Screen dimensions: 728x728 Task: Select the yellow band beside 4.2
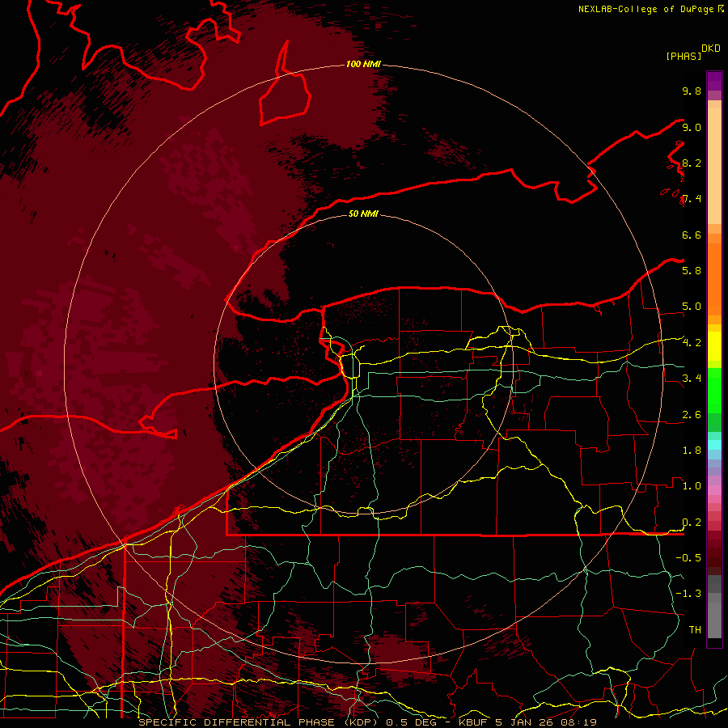[714, 346]
